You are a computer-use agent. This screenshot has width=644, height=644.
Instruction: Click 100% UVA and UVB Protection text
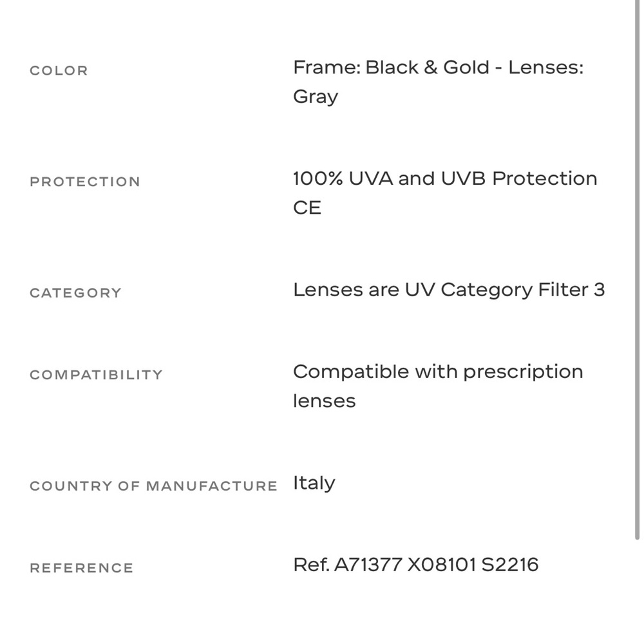445,178
